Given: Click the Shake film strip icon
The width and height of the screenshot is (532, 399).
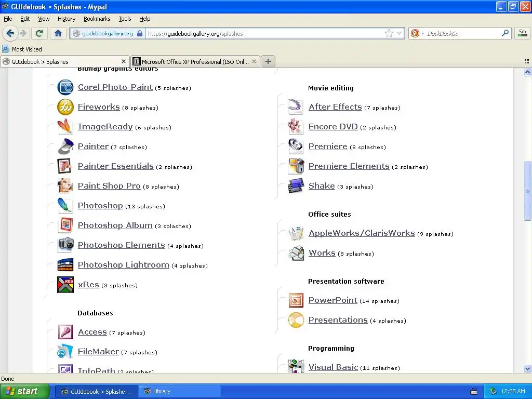Looking at the screenshot, I should tap(296, 185).
